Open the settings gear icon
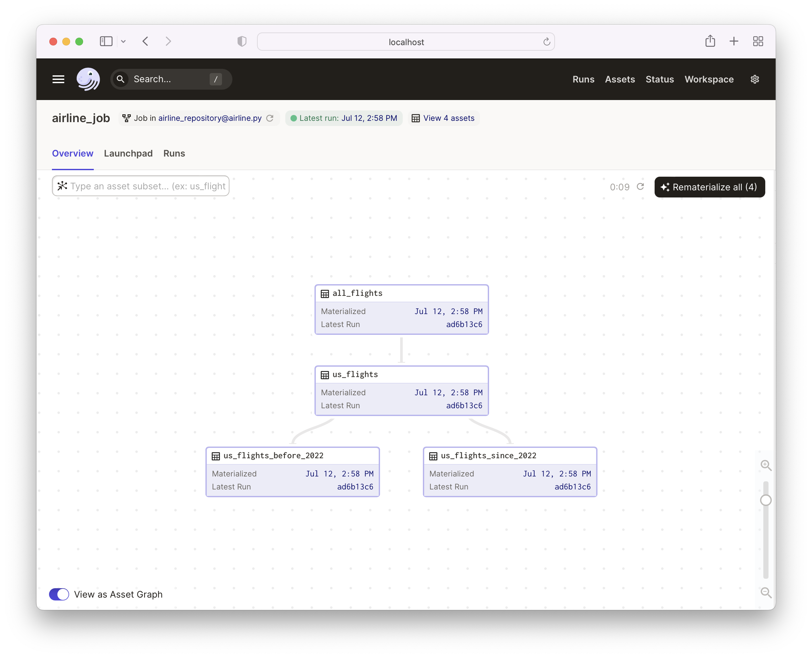 click(755, 79)
